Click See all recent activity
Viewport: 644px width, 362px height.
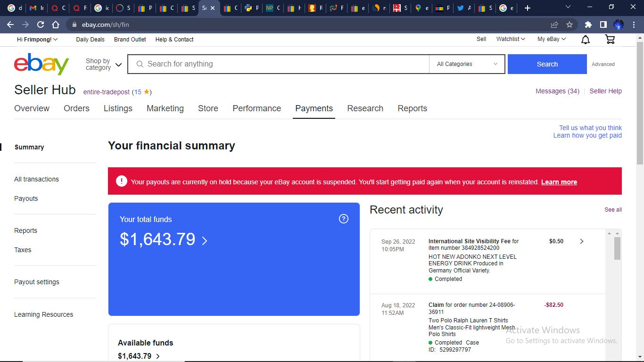click(613, 210)
